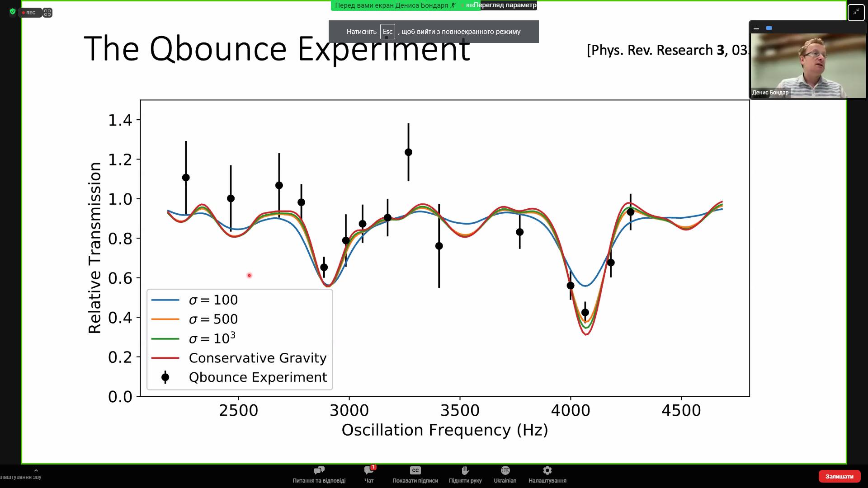This screenshot has height=488, width=868.
Task: Click the red laser pointer dot
Action: [249, 275]
